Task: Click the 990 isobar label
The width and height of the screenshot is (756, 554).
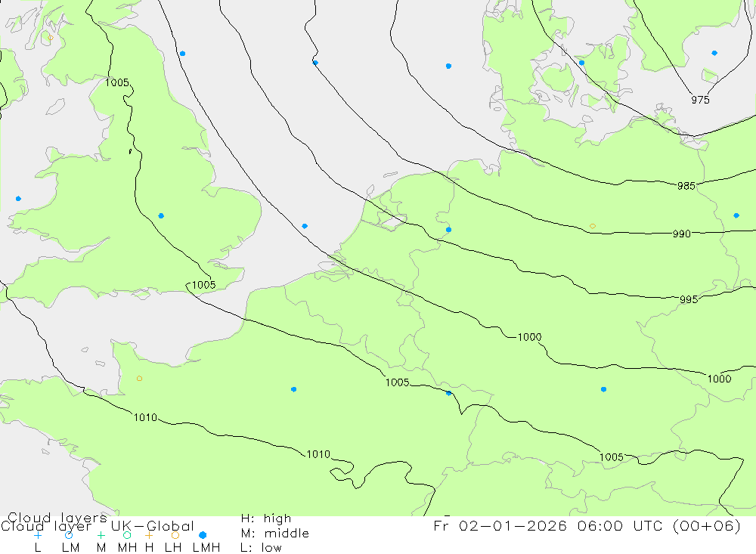Action: tap(682, 234)
